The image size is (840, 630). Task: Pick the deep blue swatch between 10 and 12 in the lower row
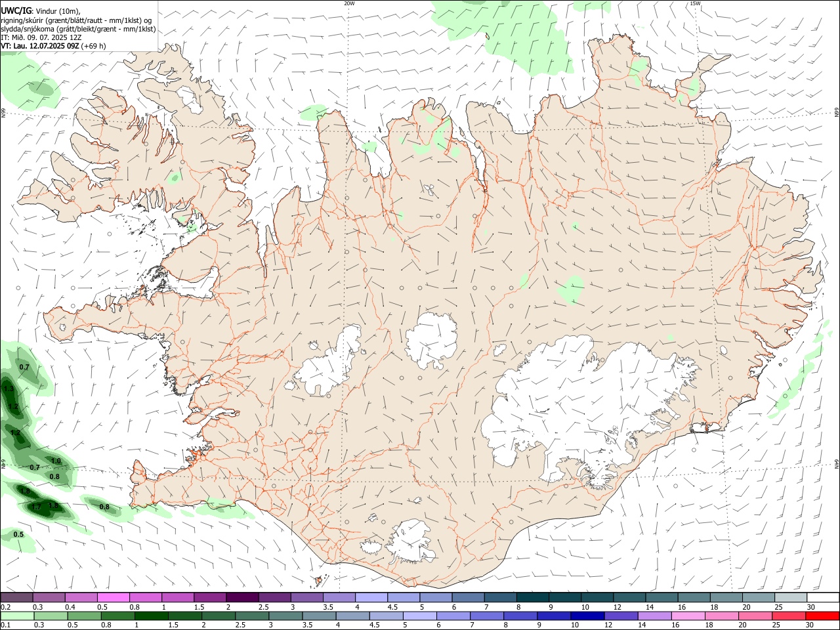click(587, 616)
